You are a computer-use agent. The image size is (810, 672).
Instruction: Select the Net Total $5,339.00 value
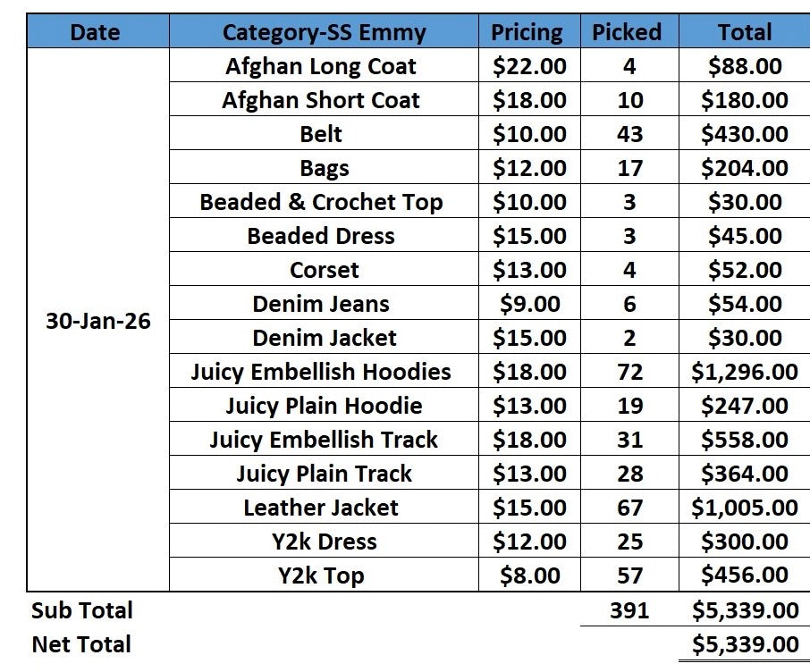point(745,644)
